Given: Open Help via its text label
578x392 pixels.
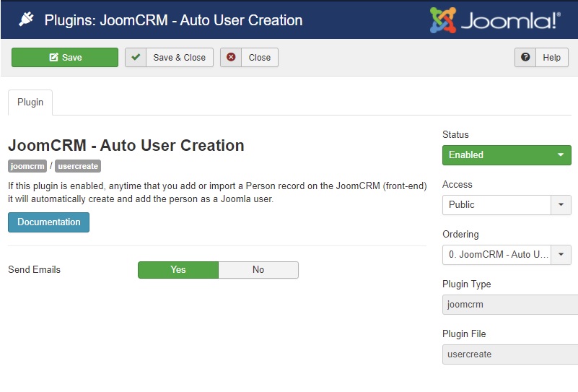Looking at the screenshot, I should point(551,58).
